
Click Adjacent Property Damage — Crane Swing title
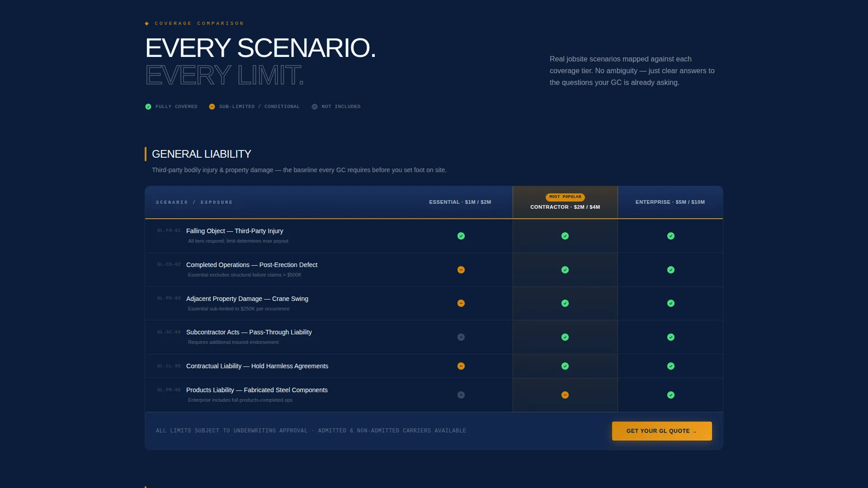tap(247, 299)
